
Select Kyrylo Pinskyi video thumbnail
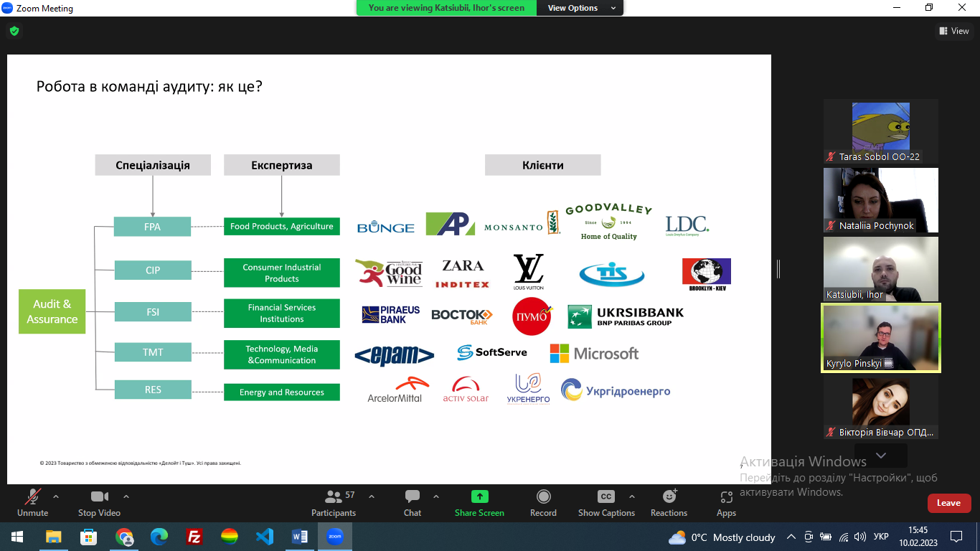[881, 338]
